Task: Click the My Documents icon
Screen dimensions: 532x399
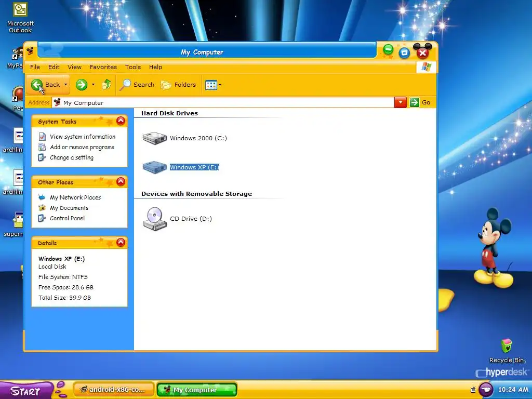Action: pyautogui.click(x=42, y=208)
